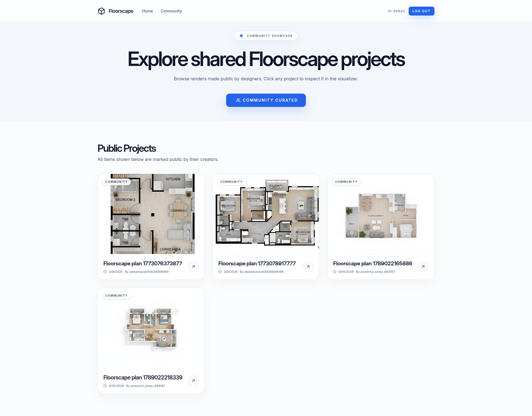
Task: Click the HI ARBAZ greeting text
Action: point(397,11)
